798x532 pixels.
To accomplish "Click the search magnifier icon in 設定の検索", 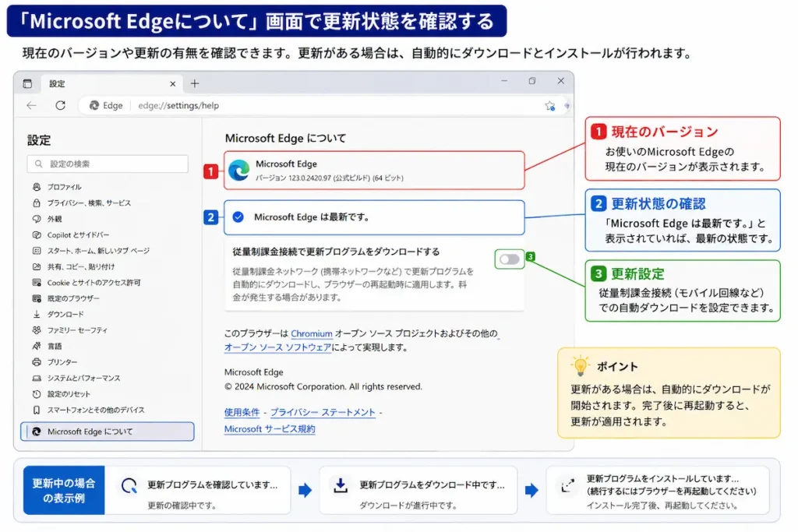I will tap(39, 164).
